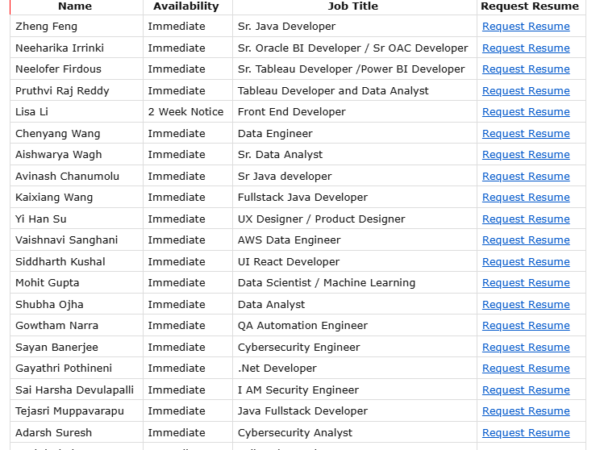The width and height of the screenshot is (600, 450).
Task: Open Request Resume link for Pruthvi Raj Reddy
Action: [x=526, y=91]
